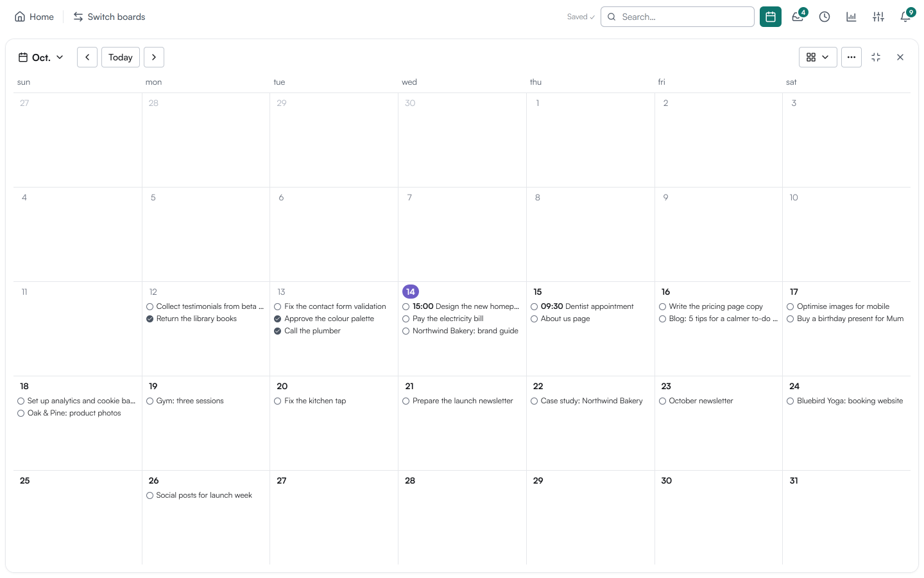The width and height of the screenshot is (924, 578).
Task: Open Prepare the launch newsletter task
Action: click(x=463, y=401)
